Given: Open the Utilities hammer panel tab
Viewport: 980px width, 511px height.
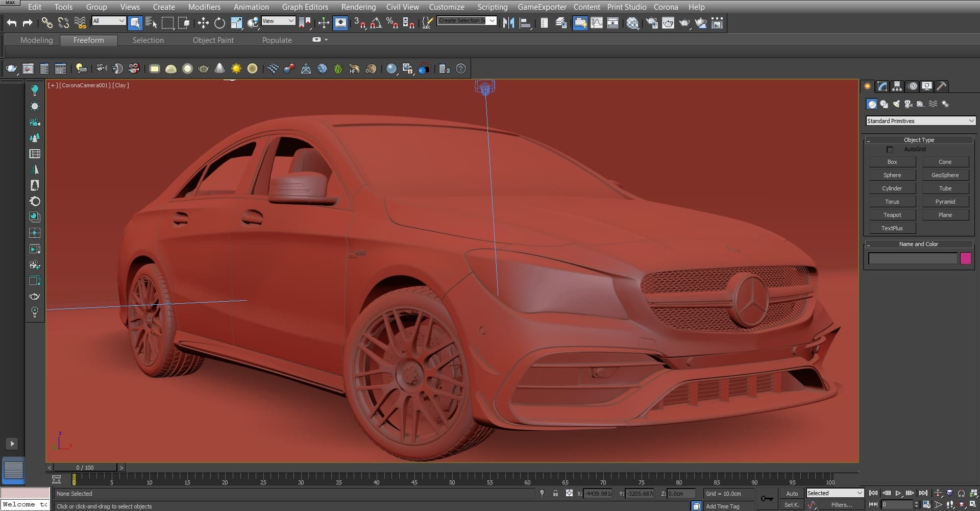Looking at the screenshot, I should point(942,86).
